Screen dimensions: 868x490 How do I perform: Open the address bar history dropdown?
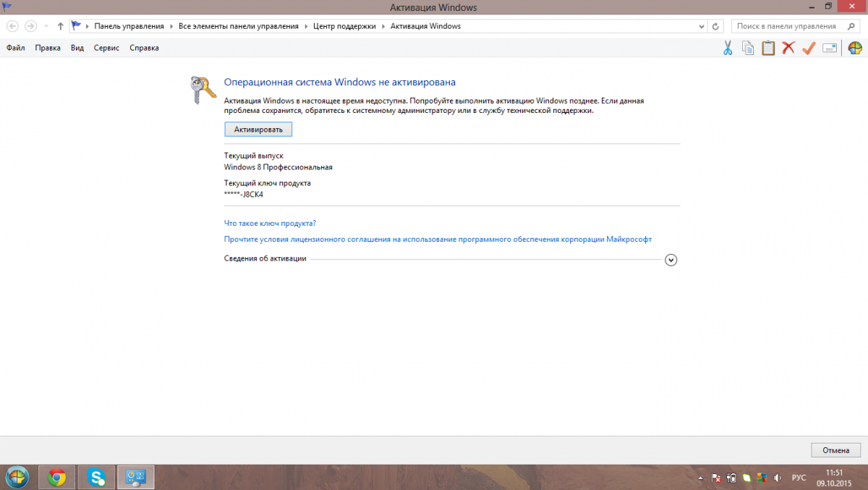point(701,26)
